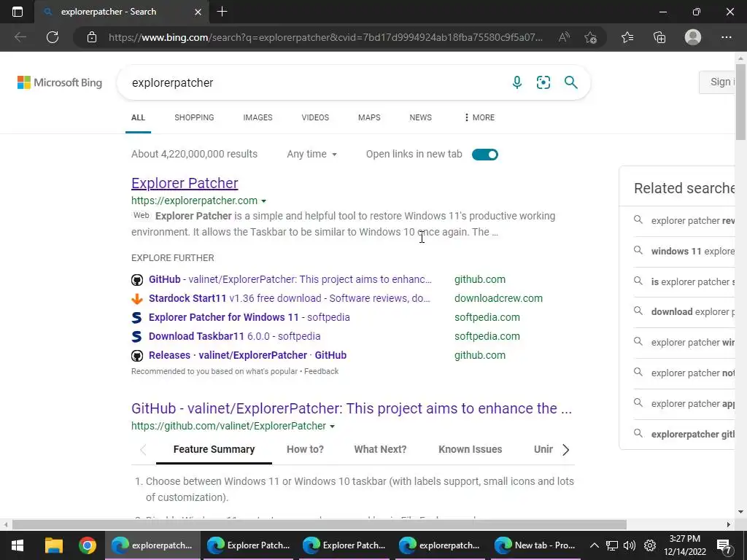Viewport: 747px width, 560px height.
Task: Search related 'explorer patcher rev' suggestion
Action: 684,220
